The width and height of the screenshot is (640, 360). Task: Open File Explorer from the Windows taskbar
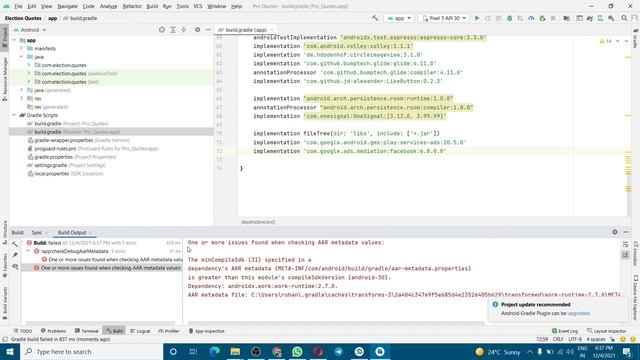tap(235, 351)
